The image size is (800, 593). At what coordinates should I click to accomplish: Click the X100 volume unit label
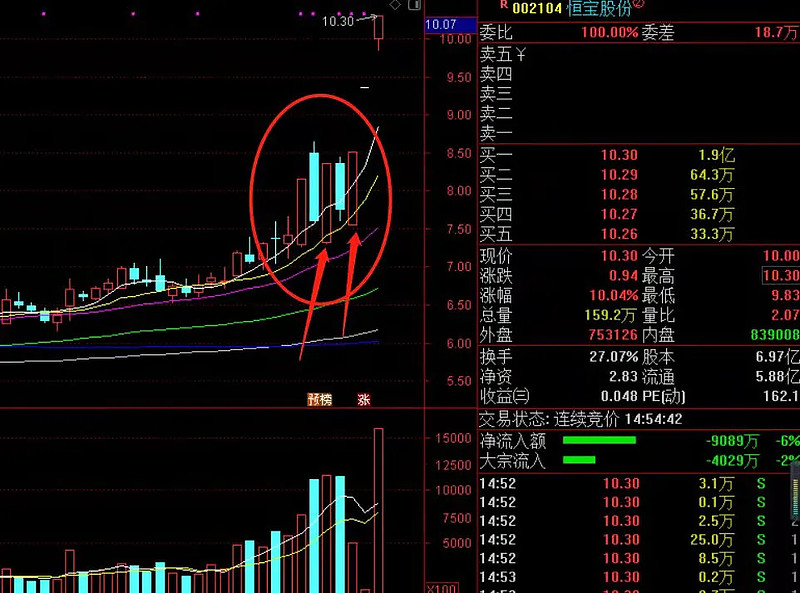click(x=442, y=588)
